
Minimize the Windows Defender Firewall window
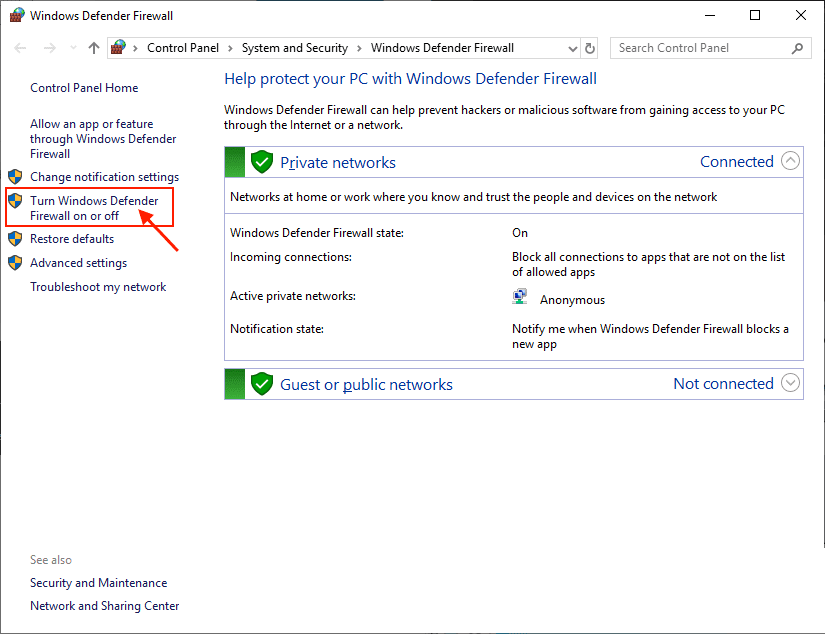click(x=710, y=15)
